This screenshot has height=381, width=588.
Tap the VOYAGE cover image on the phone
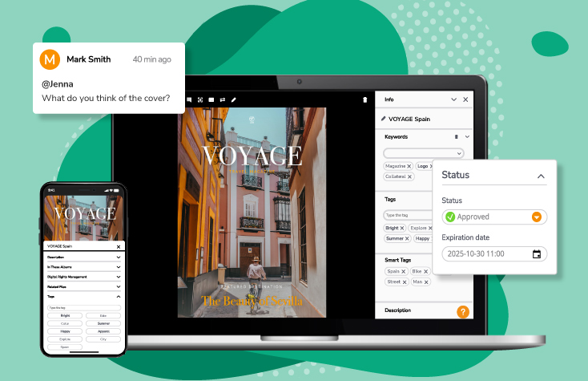83,217
